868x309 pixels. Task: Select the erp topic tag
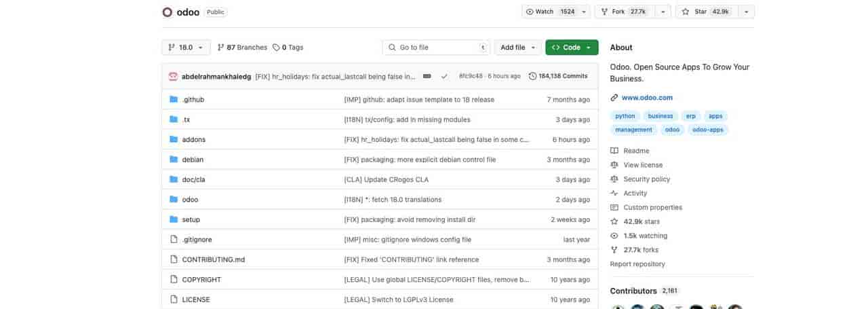(x=690, y=116)
